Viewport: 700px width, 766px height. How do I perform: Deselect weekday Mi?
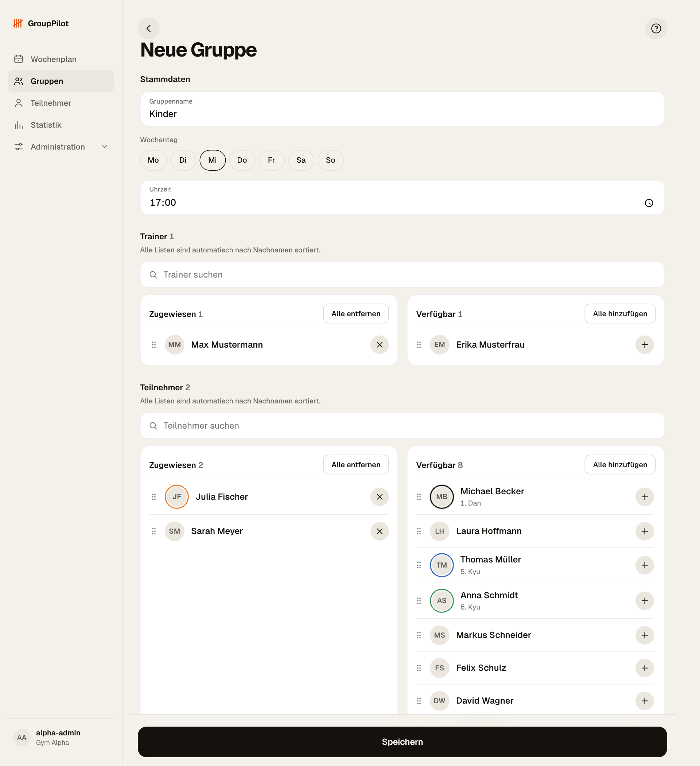click(212, 160)
